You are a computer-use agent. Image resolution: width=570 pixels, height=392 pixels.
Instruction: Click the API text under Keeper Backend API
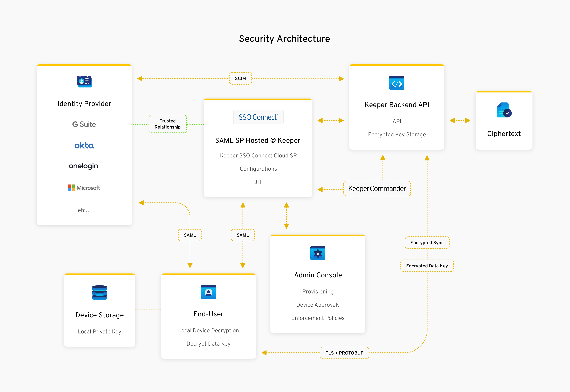(397, 121)
